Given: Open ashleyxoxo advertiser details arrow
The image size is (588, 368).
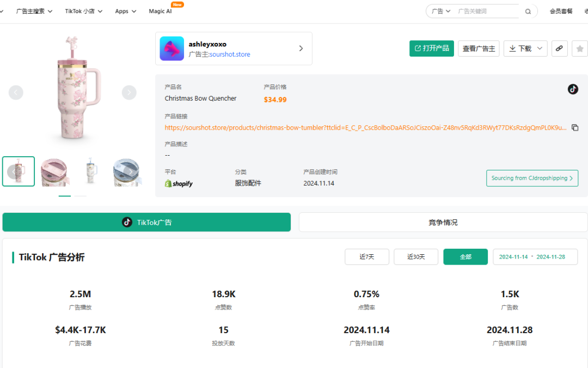Looking at the screenshot, I should point(301,48).
